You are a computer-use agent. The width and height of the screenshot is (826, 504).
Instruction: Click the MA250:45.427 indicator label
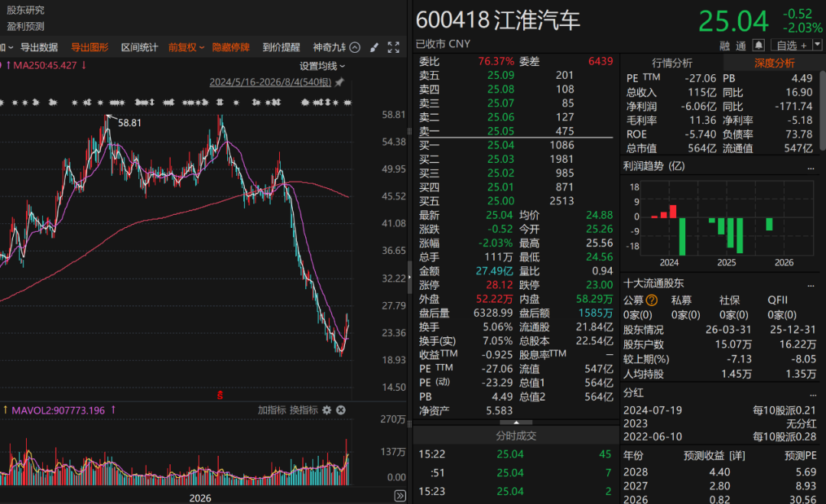coord(45,65)
